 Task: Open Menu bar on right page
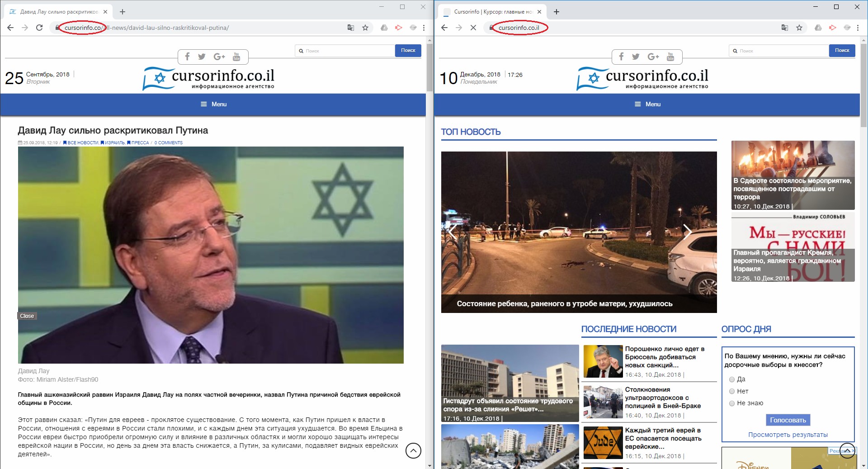(647, 104)
